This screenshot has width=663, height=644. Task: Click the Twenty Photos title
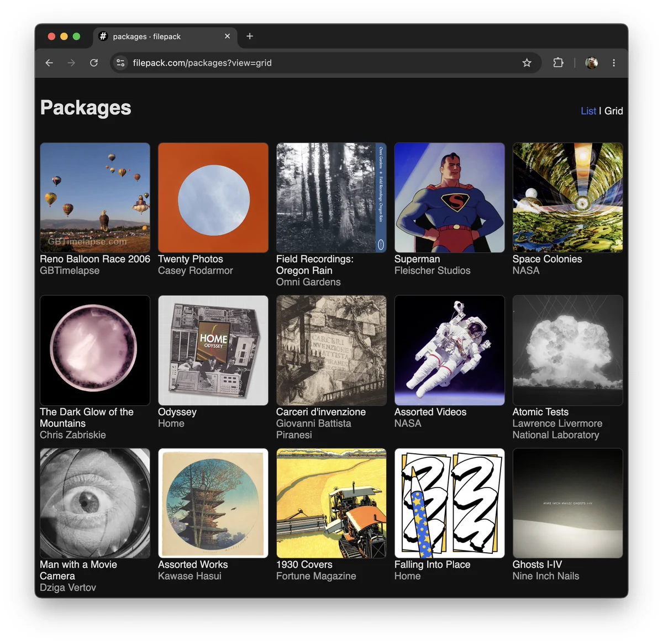[x=191, y=259]
